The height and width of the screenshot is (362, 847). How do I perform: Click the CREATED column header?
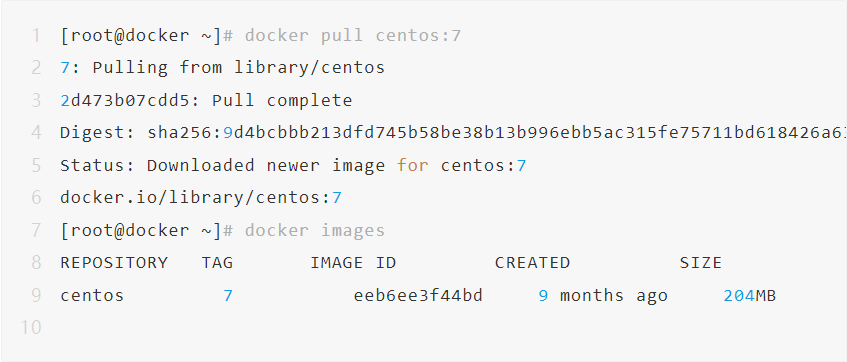[x=532, y=263]
